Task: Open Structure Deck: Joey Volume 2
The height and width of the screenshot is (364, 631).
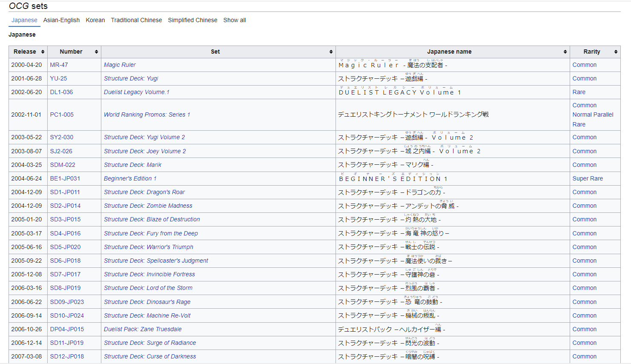Action: [145, 151]
